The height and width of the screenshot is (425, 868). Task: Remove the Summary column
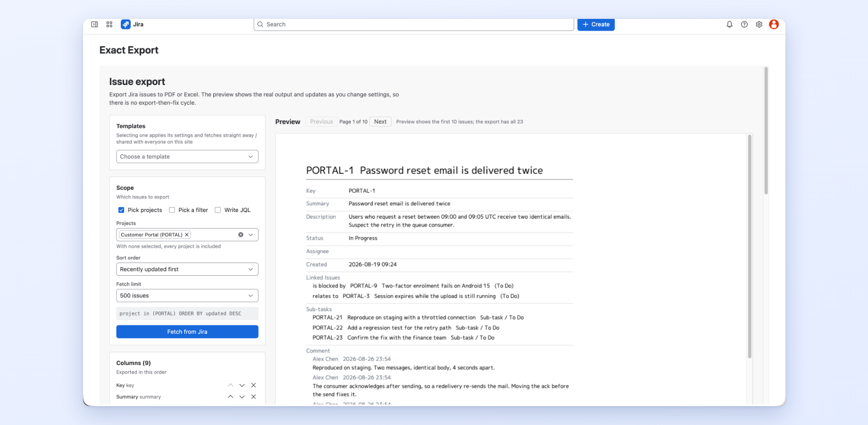pos(253,397)
